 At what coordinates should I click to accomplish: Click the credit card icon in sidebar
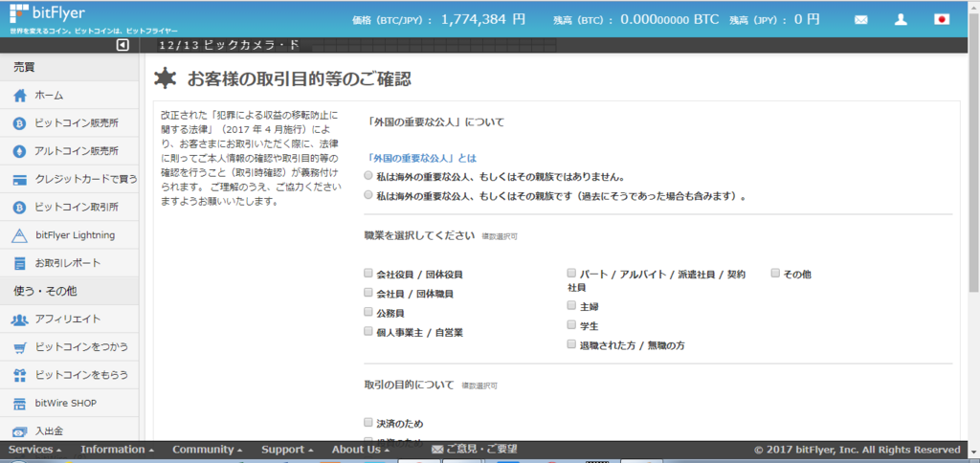click(x=20, y=180)
